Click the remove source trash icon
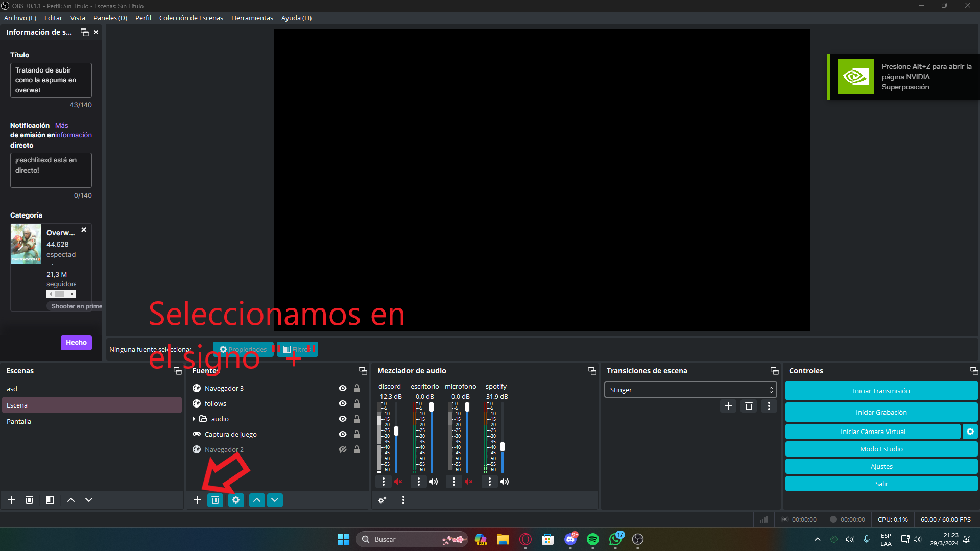 [215, 500]
